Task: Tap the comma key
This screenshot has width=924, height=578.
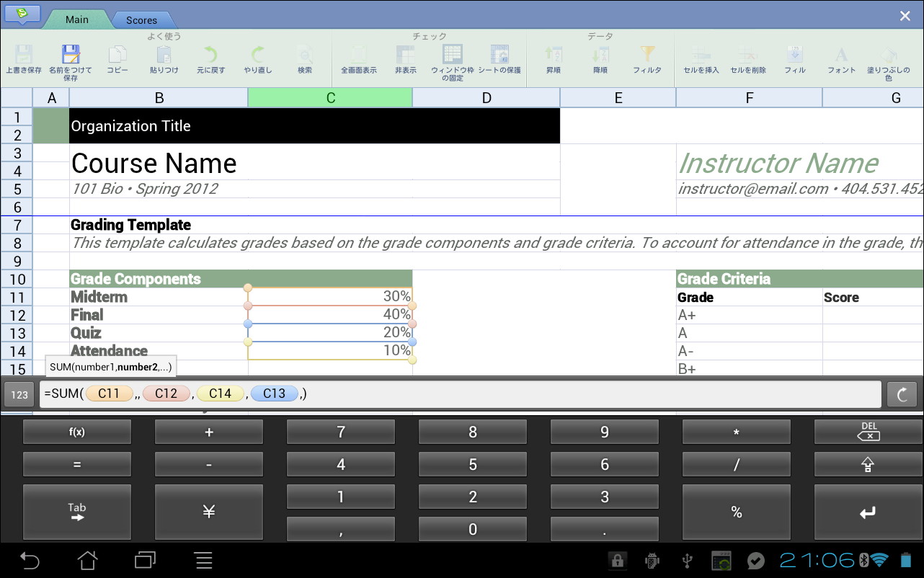Action: (341, 529)
